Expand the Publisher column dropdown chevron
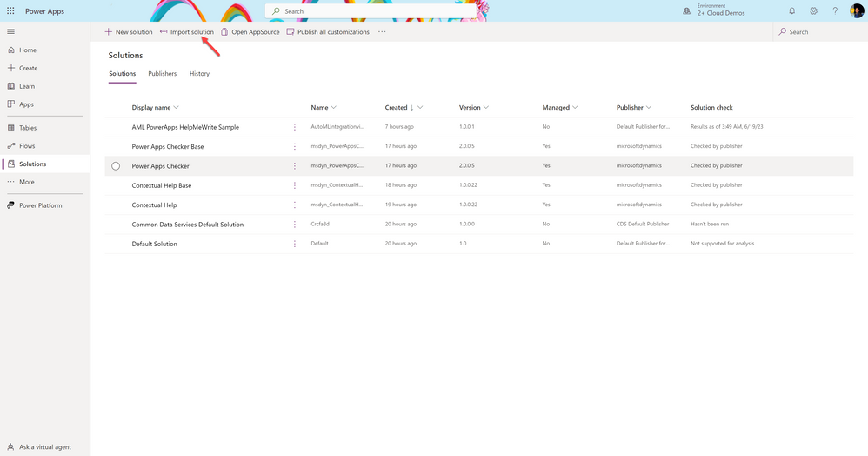This screenshot has width=868, height=456. (x=649, y=108)
